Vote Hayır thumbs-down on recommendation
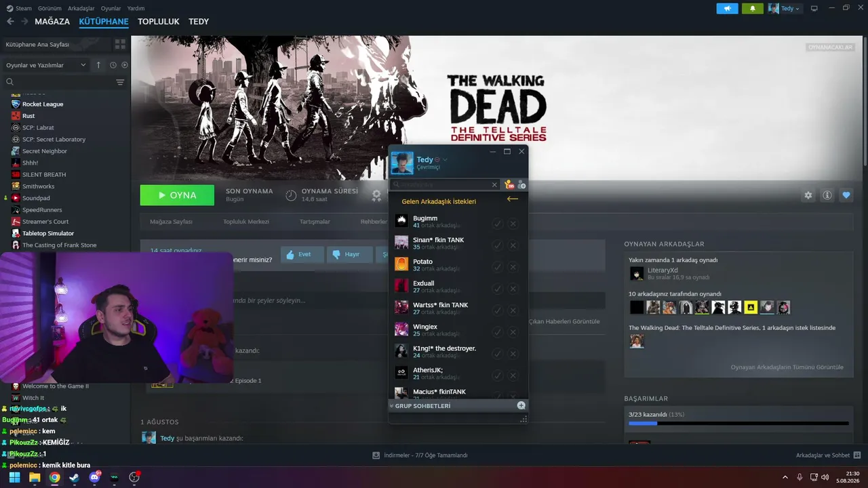Screen dimensions: 868x488 click(x=349, y=255)
